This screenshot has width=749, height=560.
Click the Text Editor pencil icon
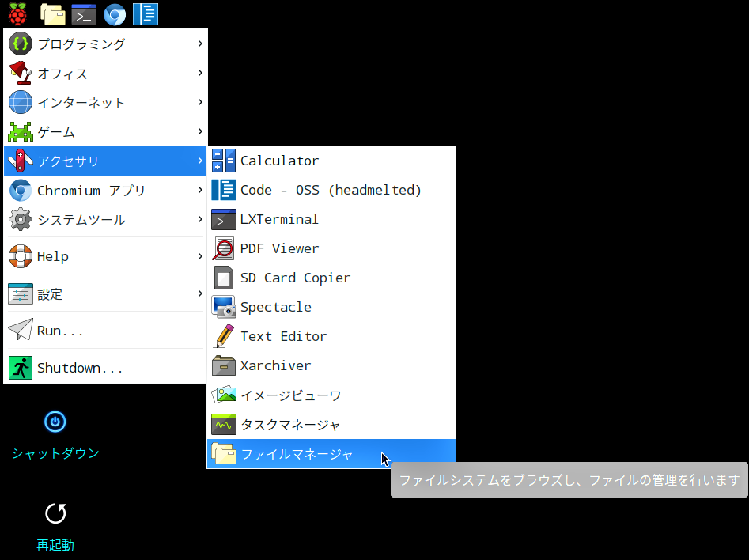click(x=224, y=336)
